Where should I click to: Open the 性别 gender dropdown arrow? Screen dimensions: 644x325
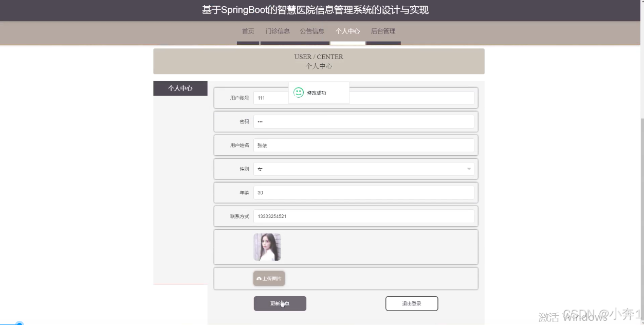pos(468,169)
